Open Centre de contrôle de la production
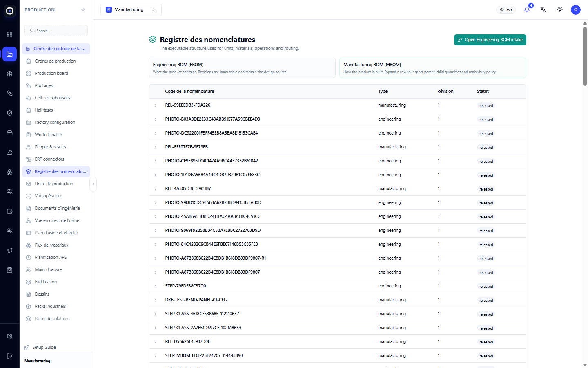The width and height of the screenshot is (588, 368). tap(56, 49)
